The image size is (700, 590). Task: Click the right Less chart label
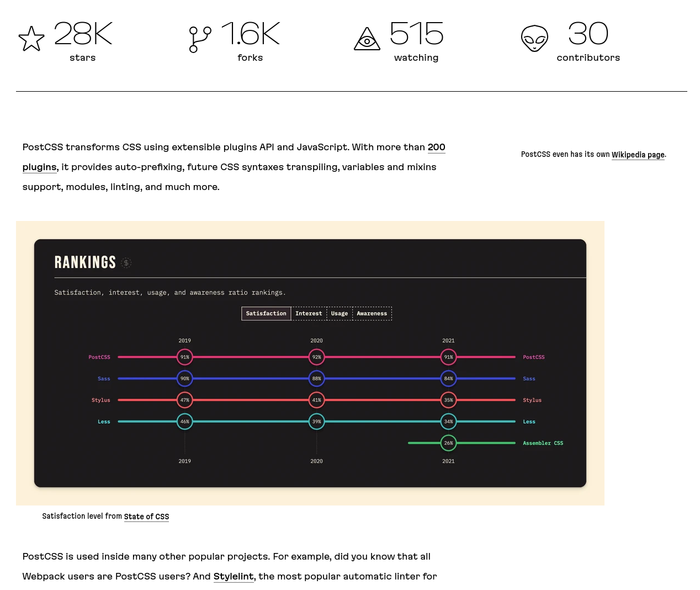coord(529,422)
